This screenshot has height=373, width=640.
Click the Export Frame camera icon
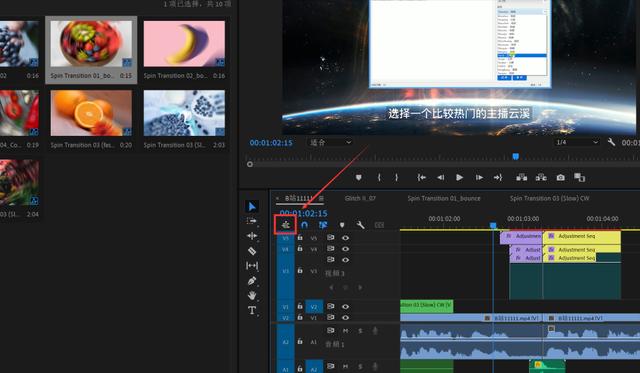coord(560,177)
